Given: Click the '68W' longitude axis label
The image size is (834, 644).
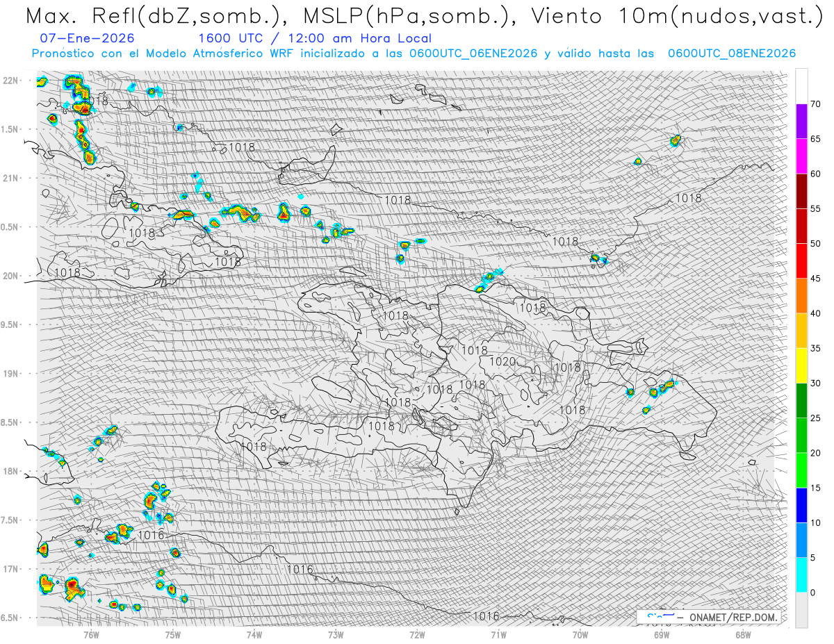Looking at the screenshot, I should tap(743, 634).
